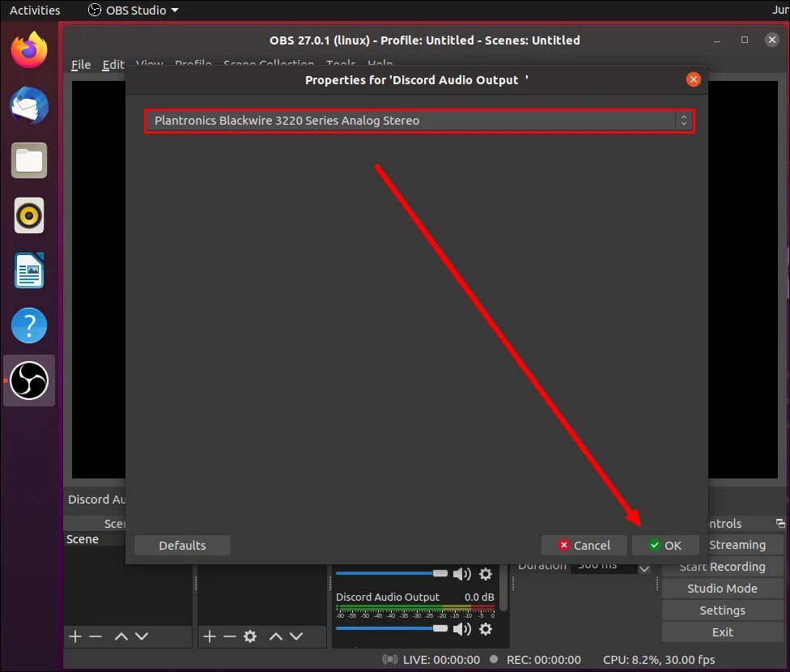Screen dimensions: 790x672
Task: Open the Scene Collection menu
Action: pyautogui.click(x=269, y=63)
